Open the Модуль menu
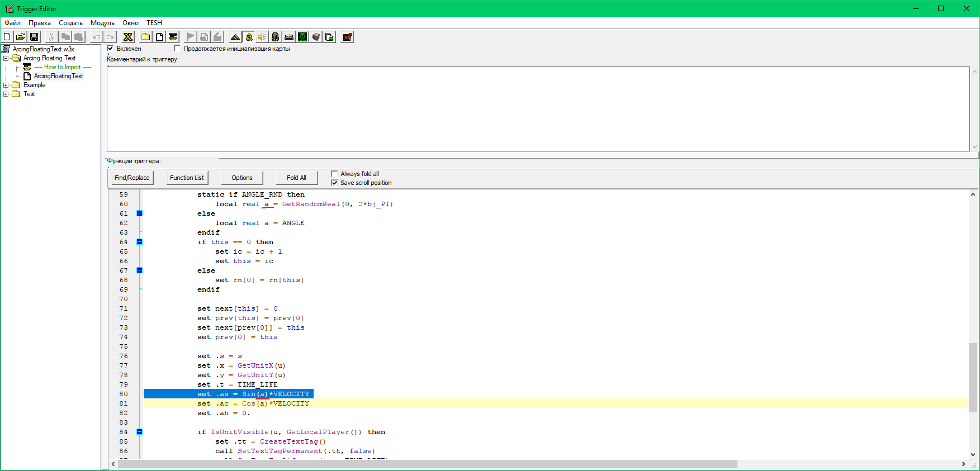 102,23
